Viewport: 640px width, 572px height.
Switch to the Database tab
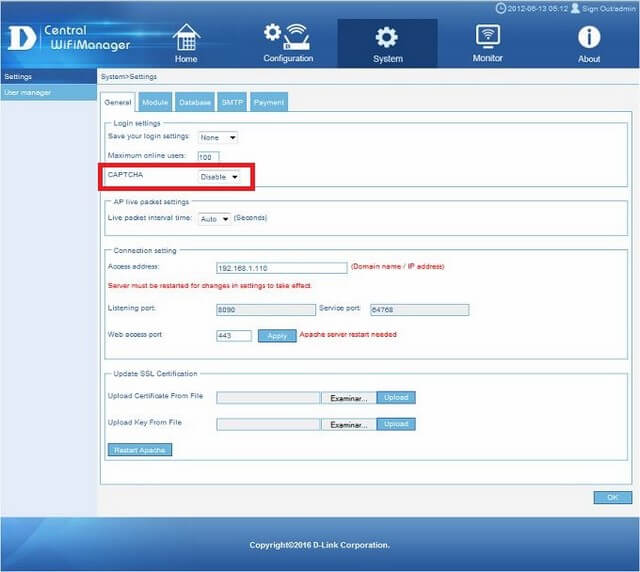click(195, 102)
